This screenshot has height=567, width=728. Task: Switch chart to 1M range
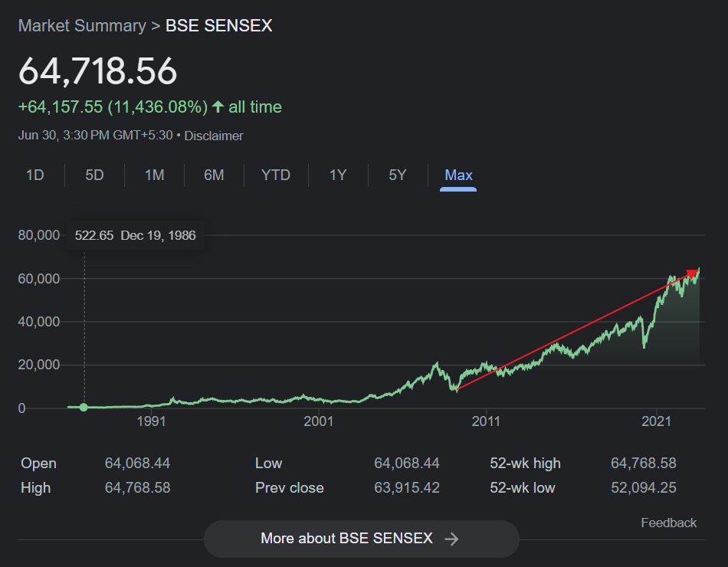coord(154,175)
